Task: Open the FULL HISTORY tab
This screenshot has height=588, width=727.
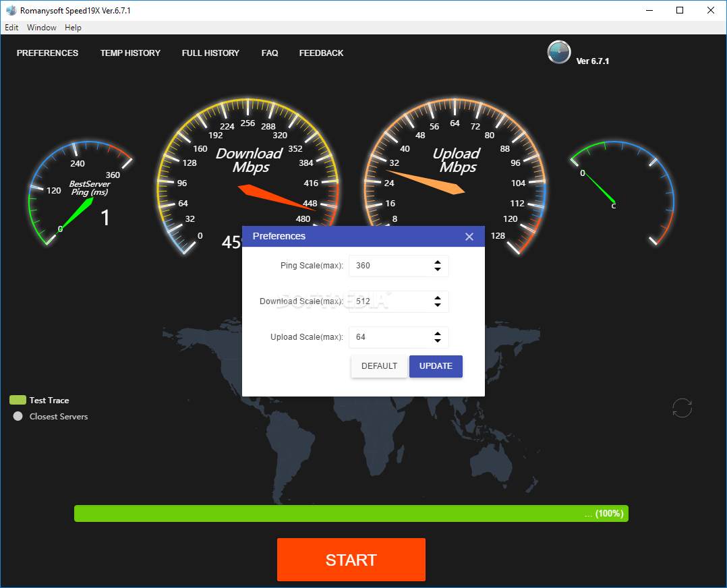Action: pos(210,53)
